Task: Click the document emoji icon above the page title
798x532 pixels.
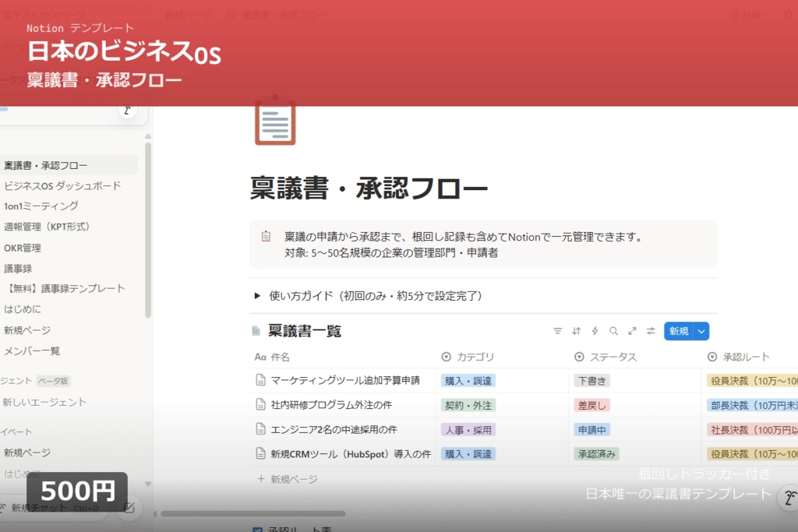Action: [x=274, y=124]
